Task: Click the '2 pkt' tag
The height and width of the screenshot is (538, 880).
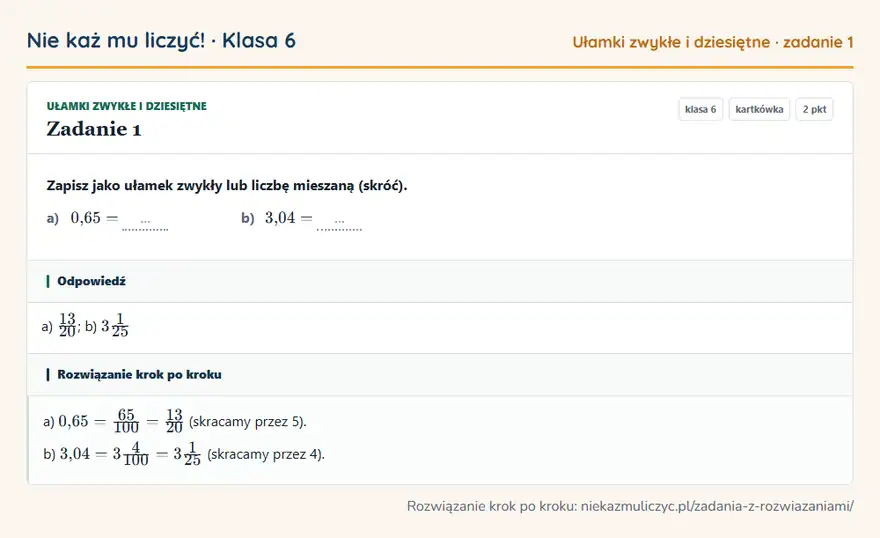Action: pos(814,109)
